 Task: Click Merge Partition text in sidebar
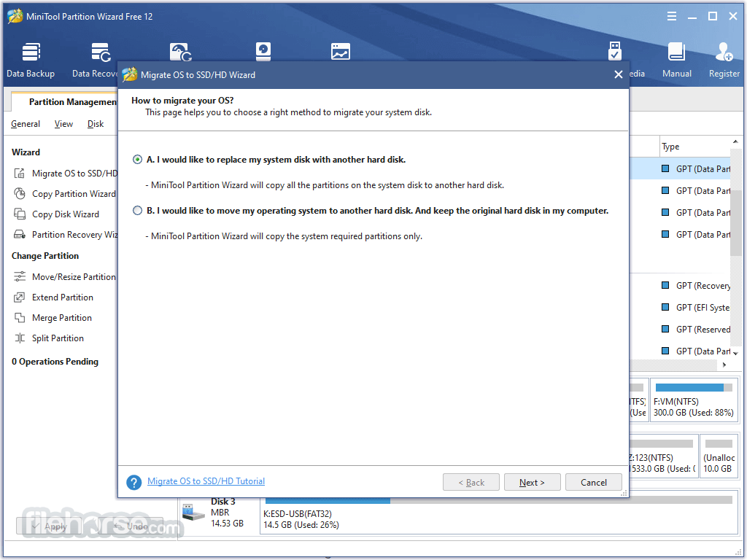click(x=62, y=318)
